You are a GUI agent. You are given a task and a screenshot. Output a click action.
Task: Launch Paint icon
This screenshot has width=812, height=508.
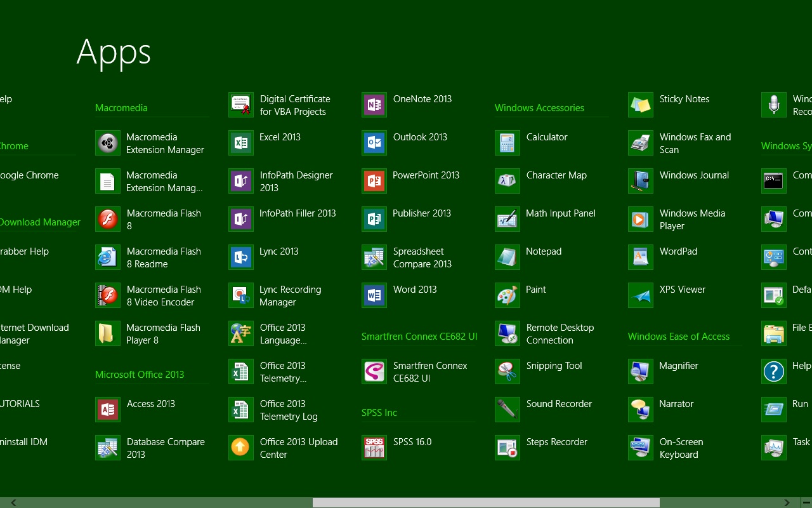(x=507, y=295)
